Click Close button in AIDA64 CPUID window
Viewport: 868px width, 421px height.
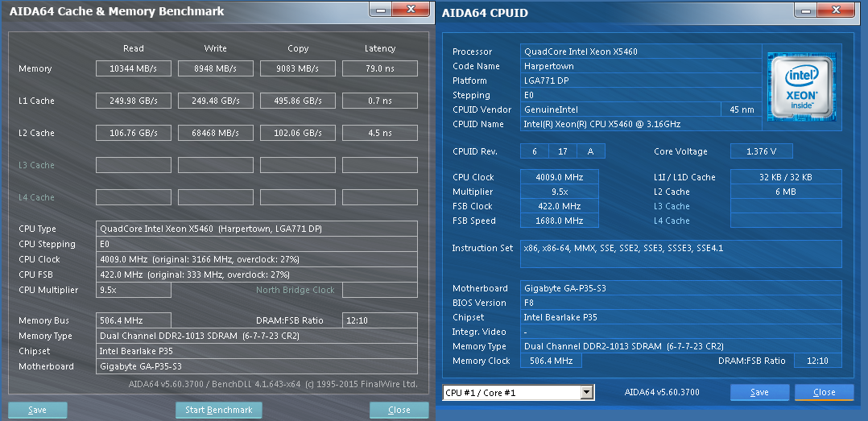tap(825, 392)
